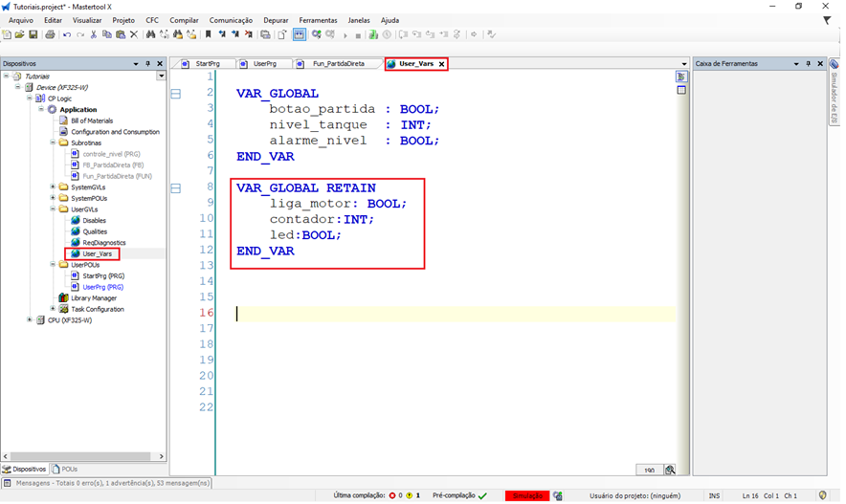The width and height of the screenshot is (846, 504).
Task: Open the Disables global variable list
Action: coord(94,220)
